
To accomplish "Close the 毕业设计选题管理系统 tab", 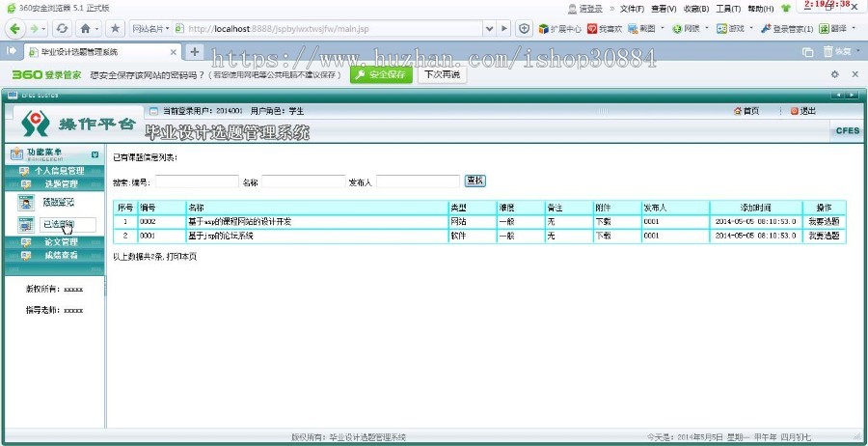I will (x=173, y=52).
